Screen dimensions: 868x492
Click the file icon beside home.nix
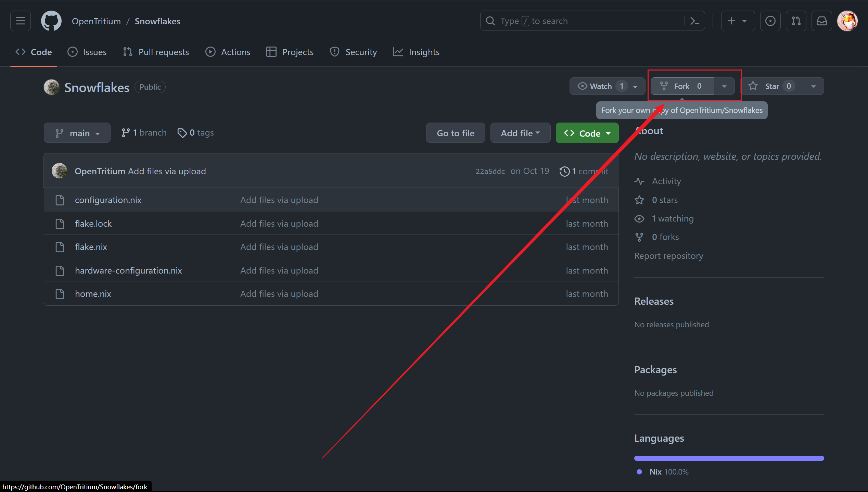click(x=60, y=294)
